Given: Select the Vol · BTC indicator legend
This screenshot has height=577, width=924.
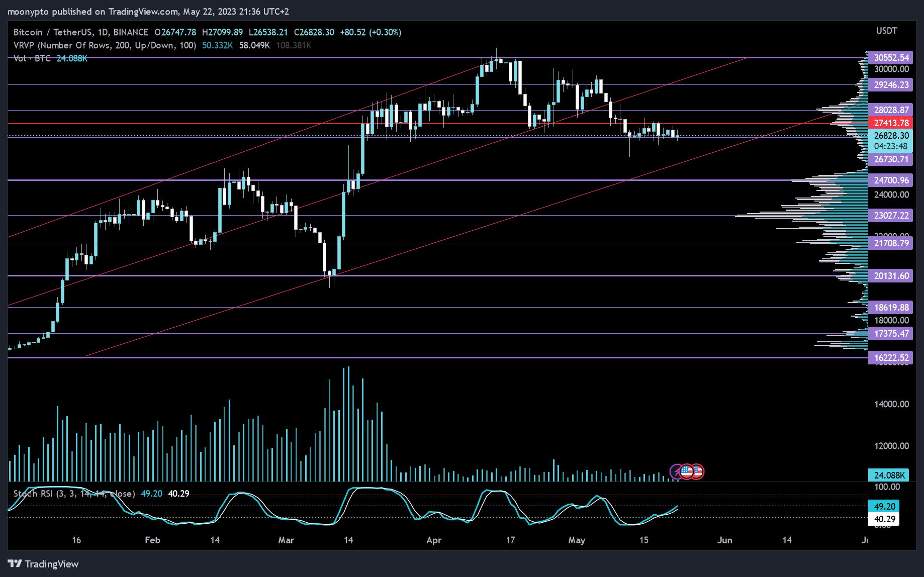Looking at the screenshot, I should [32, 58].
